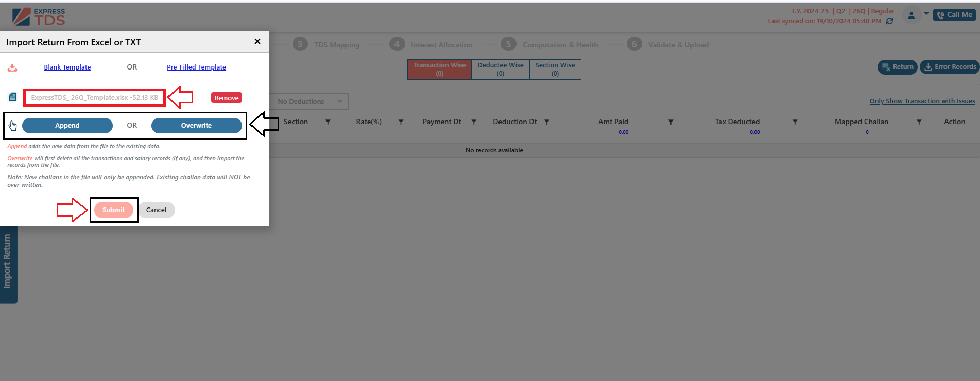Filter the Amt Paid column

pos(670,122)
